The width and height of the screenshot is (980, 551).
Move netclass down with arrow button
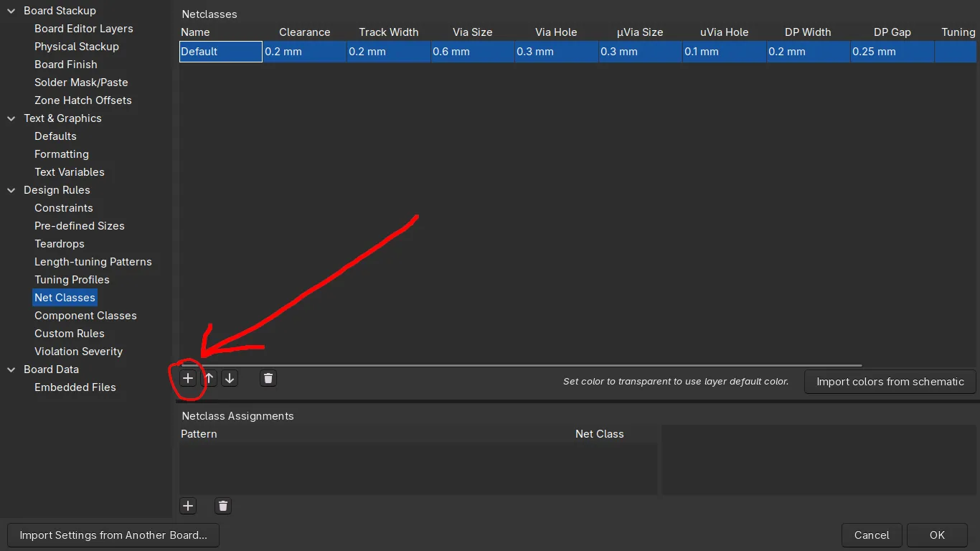[x=230, y=378]
